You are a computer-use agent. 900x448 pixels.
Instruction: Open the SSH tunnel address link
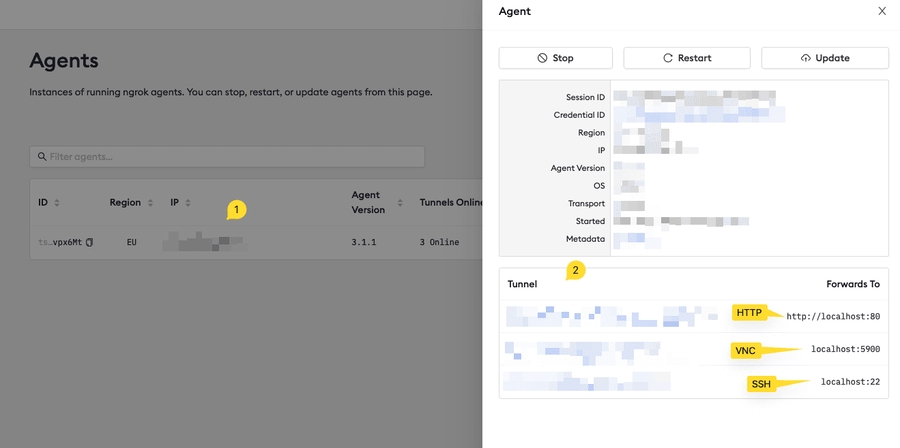pos(585,381)
